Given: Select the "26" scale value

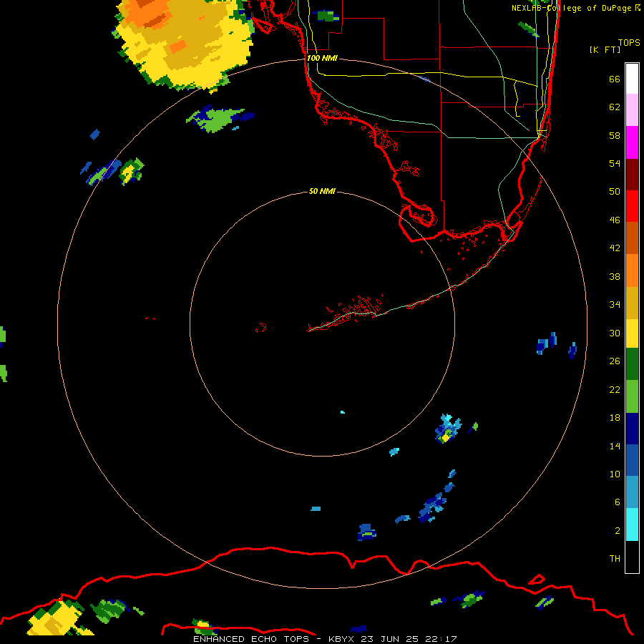Looking at the screenshot, I should point(615,361).
